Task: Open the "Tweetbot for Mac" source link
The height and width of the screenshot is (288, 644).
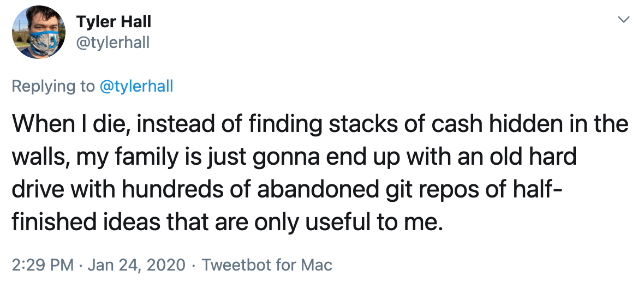Action: (267, 266)
